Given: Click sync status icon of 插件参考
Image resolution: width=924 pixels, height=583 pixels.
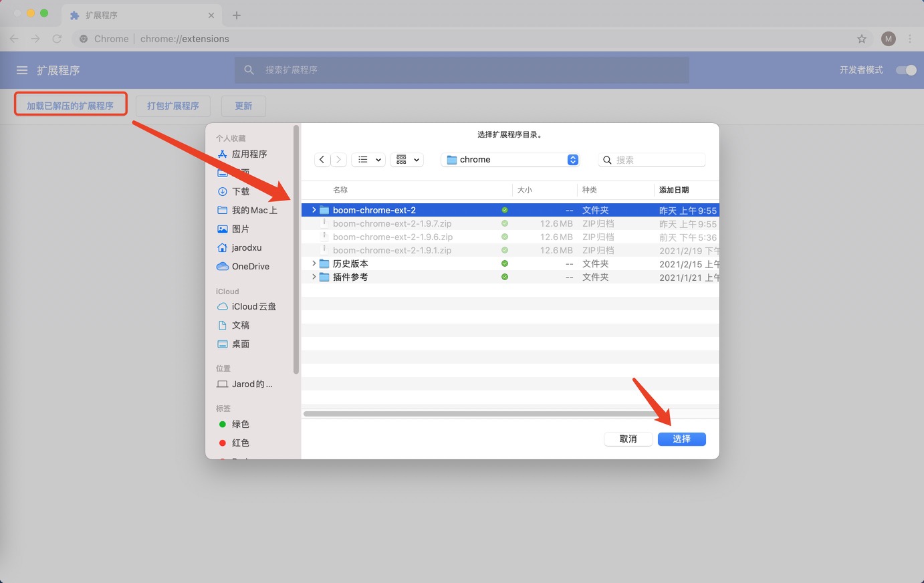Looking at the screenshot, I should coord(505,277).
